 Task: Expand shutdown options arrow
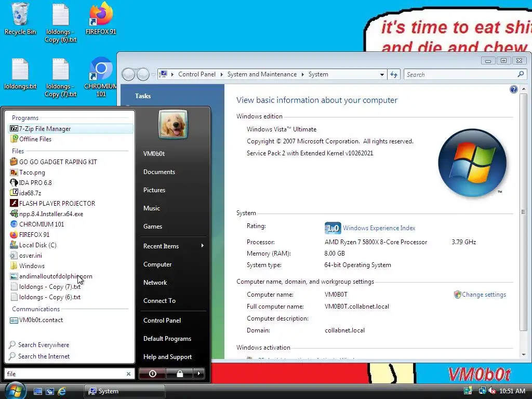[199, 374]
